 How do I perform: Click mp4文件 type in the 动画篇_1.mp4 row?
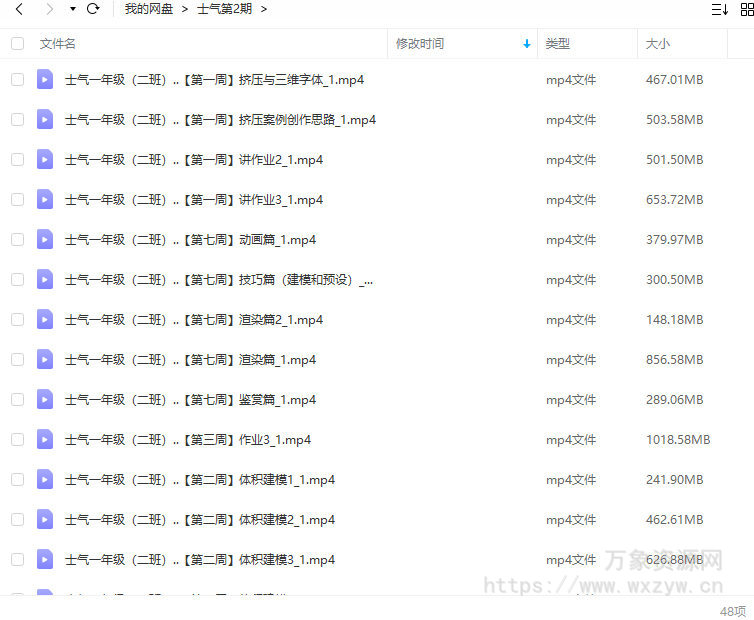click(571, 240)
